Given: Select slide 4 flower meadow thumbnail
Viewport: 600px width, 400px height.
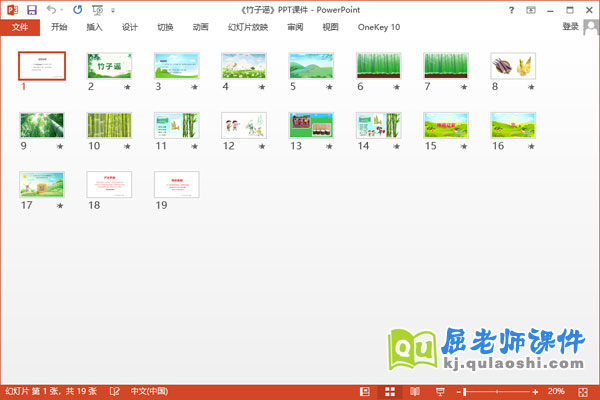Looking at the screenshot, I should pos(244,66).
